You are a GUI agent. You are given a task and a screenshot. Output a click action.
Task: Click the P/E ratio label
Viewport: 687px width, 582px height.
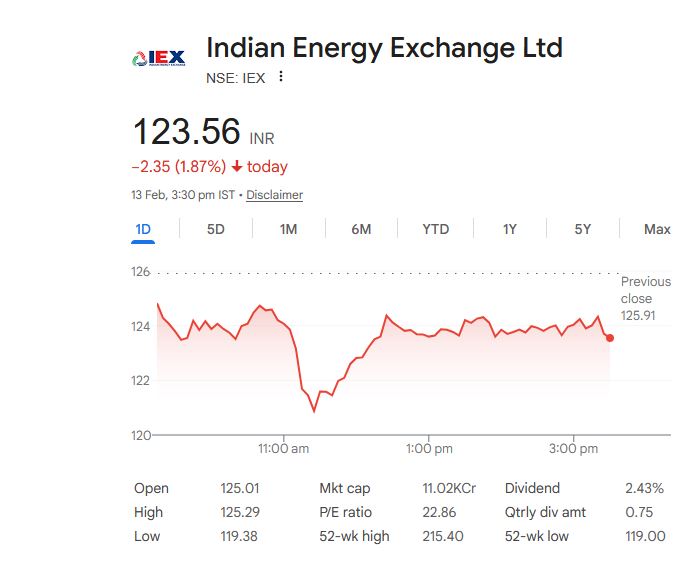click(345, 512)
